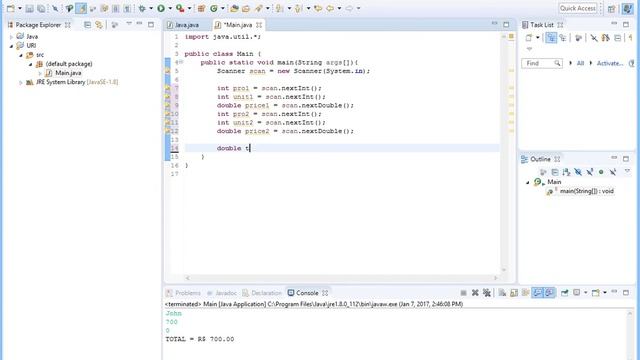Viewport: 640px width, 360px height.
Task: Expand the Main.java tree node arrow
Action: click(40, 73)
